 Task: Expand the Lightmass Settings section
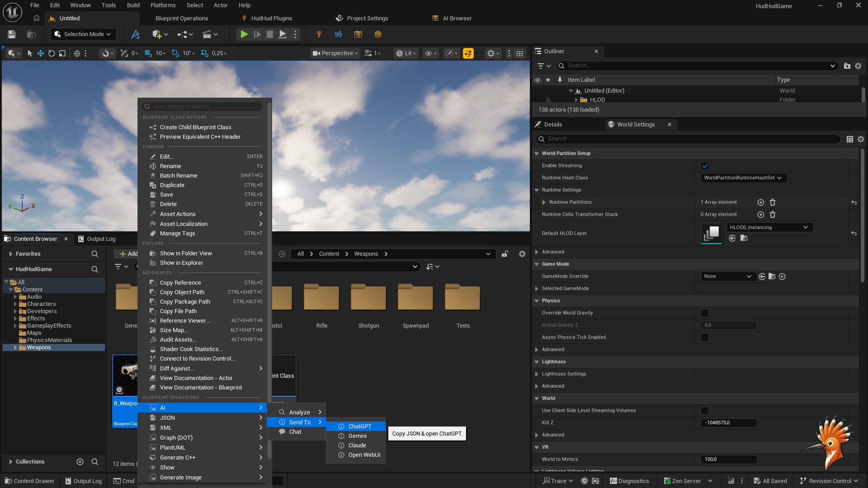[x=537, y=374]
